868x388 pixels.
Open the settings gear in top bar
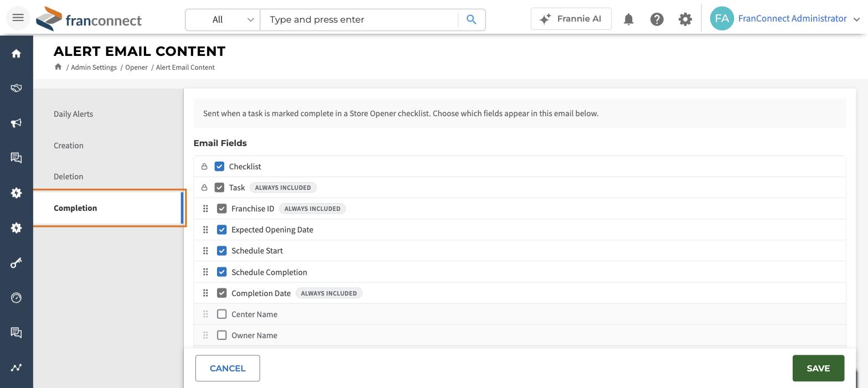coord(685,19)
